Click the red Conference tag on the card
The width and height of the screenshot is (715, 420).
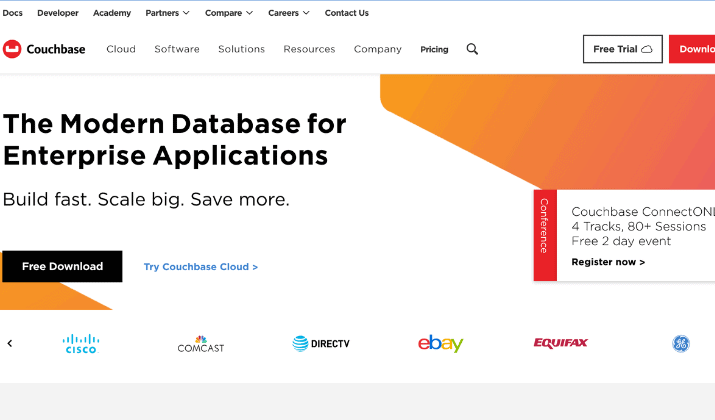pos(545,235)
